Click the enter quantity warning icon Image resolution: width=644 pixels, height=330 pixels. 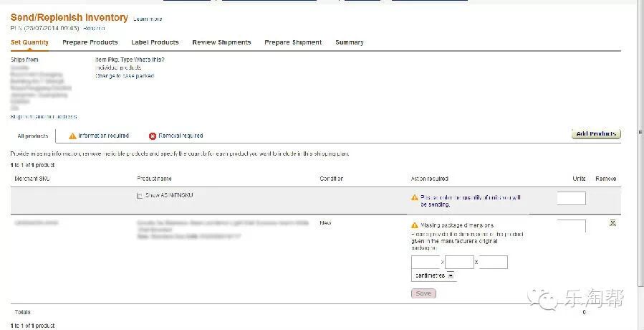click(x=415, y=198)
